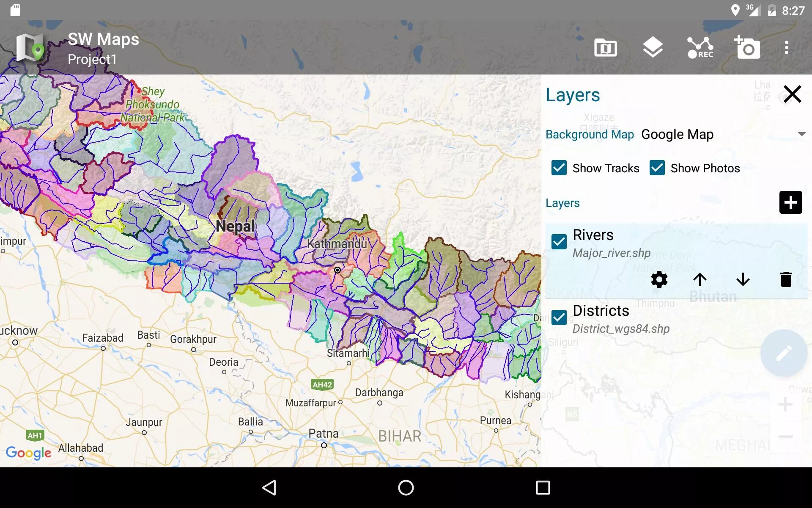812x508 pixels.
Task: Expand the Background Map dropdown arrow
Action: coord(801,134)
